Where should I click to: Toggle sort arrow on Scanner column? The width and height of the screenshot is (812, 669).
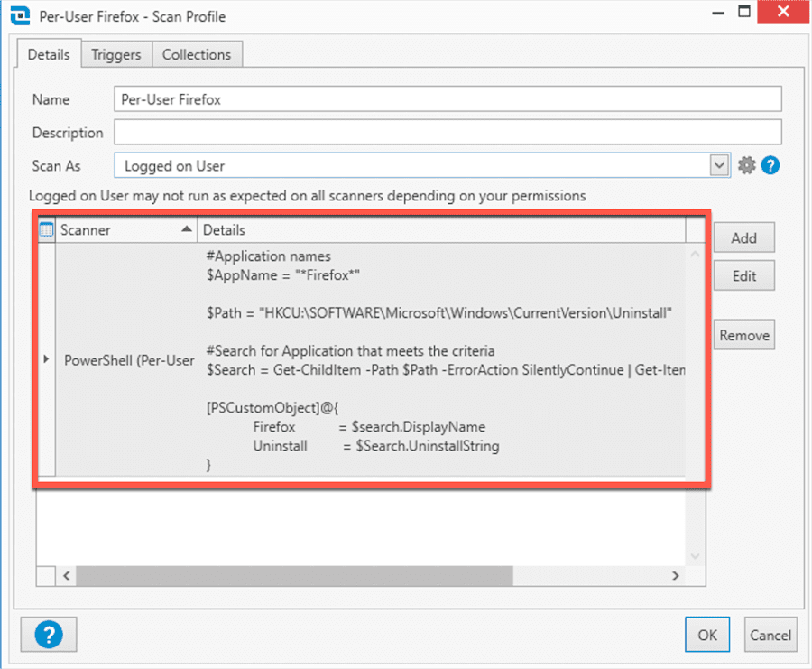tap(187, 229)
